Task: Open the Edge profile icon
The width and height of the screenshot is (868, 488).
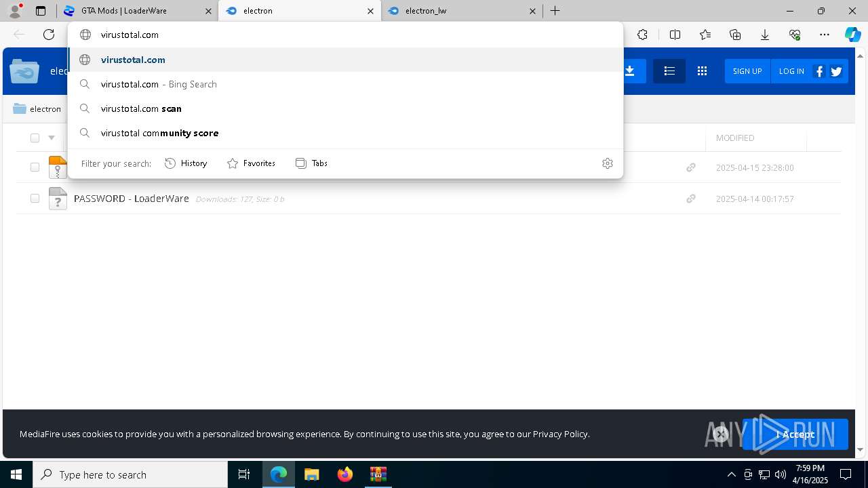Action: tap(14, 11)
